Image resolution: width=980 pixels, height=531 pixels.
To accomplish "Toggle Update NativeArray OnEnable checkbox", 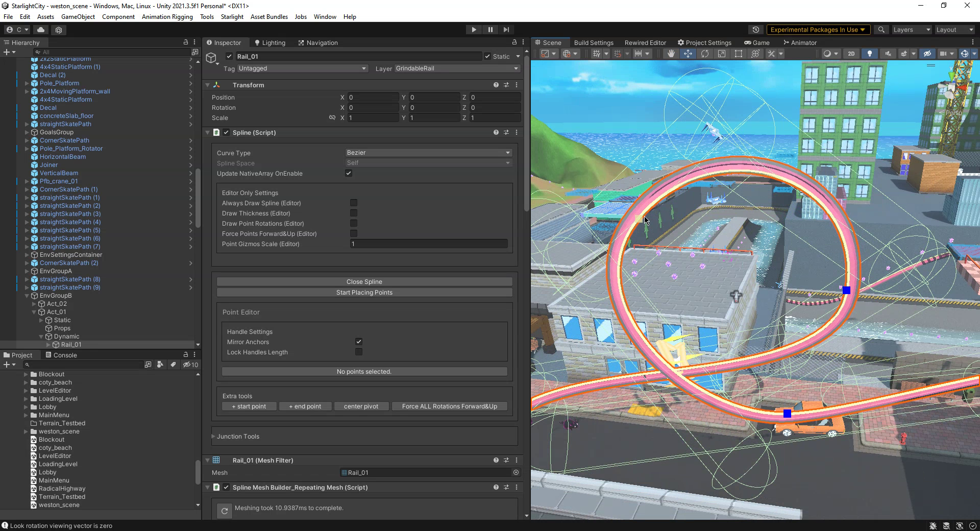I will tap(349, 173).
